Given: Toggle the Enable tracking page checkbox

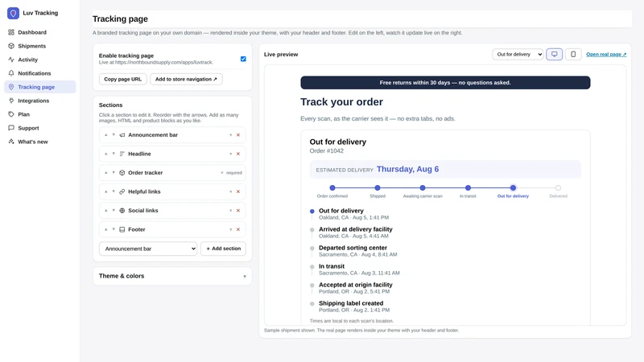Looking at the screenshot, I should [243, 59].
